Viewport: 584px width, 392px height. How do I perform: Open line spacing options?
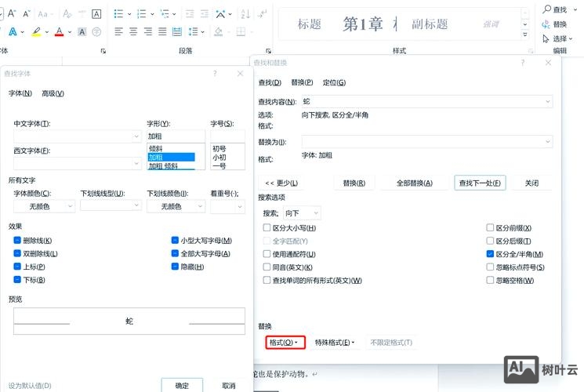point(193,31)
